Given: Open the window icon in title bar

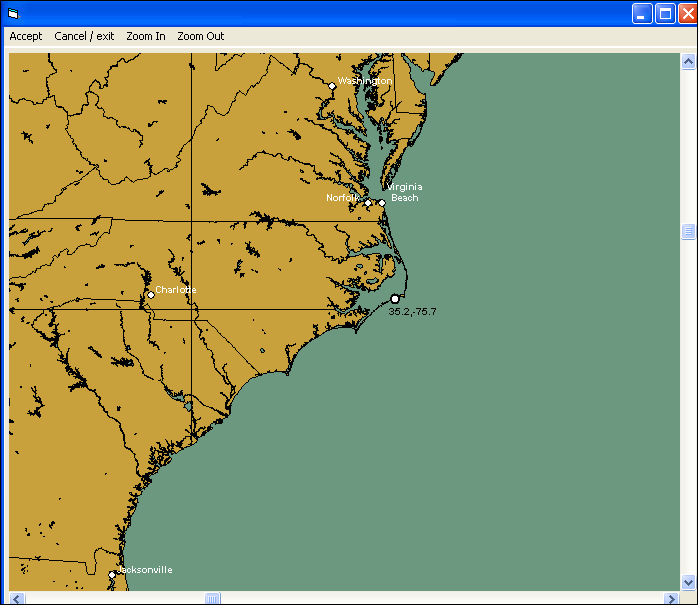Looking at the screenshot, I should 13,14.
